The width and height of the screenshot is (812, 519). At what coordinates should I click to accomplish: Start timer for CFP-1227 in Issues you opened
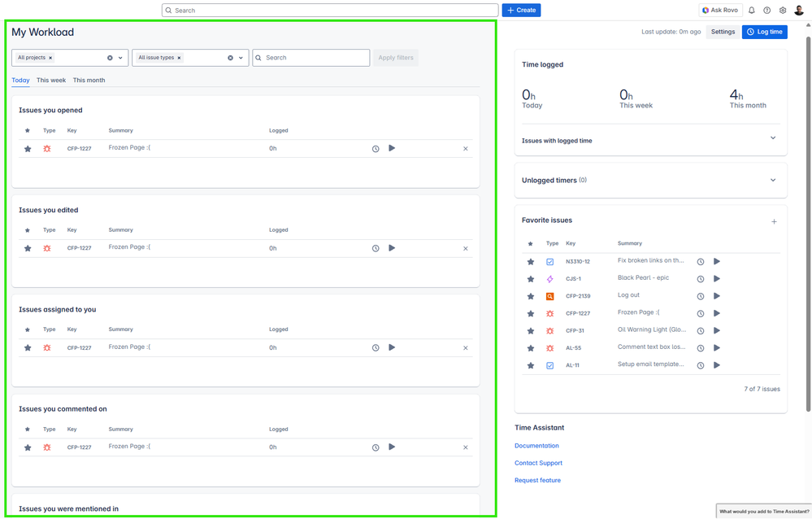click(392, 148)
